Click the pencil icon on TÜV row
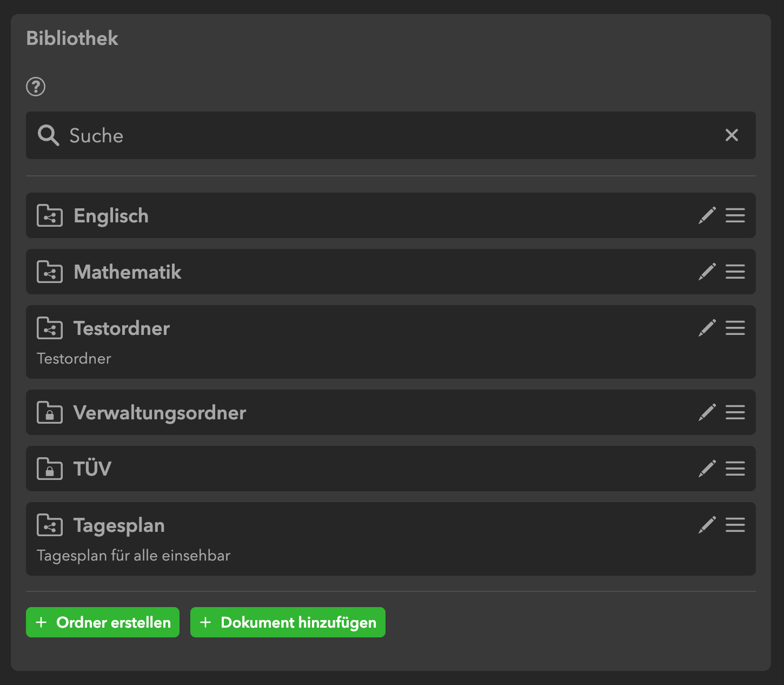The width and height of the screenshot is (784, 685). [707, 469]
